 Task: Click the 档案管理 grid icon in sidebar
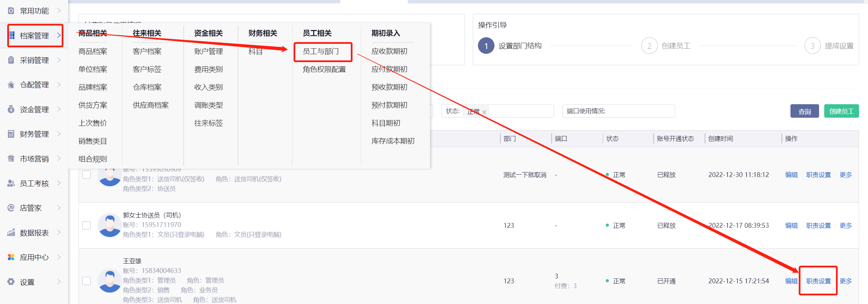point(12,35)
